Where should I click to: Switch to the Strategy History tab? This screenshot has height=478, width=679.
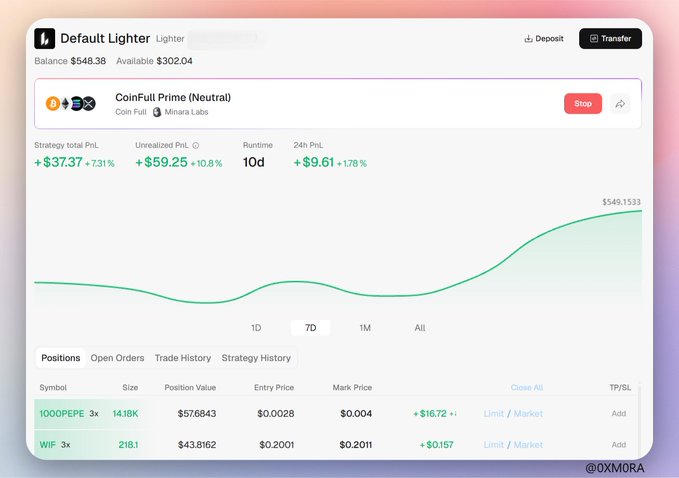(256, 358)
